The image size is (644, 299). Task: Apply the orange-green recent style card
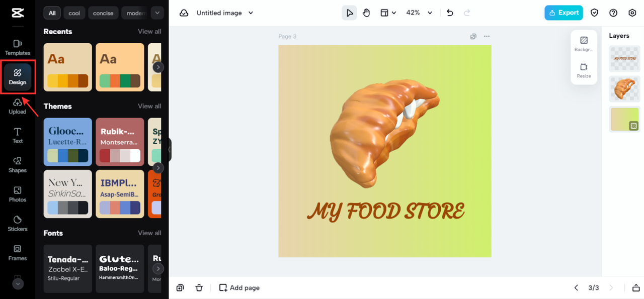[120, 67]
